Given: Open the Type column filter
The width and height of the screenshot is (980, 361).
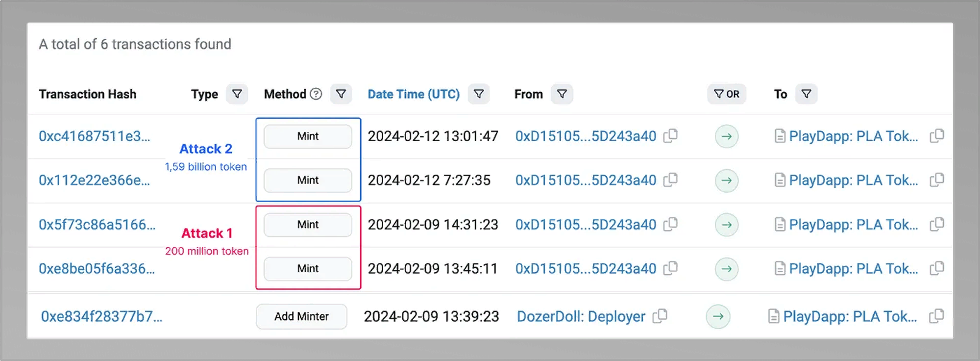Looking at the screenshot, I should coord(237,94).
